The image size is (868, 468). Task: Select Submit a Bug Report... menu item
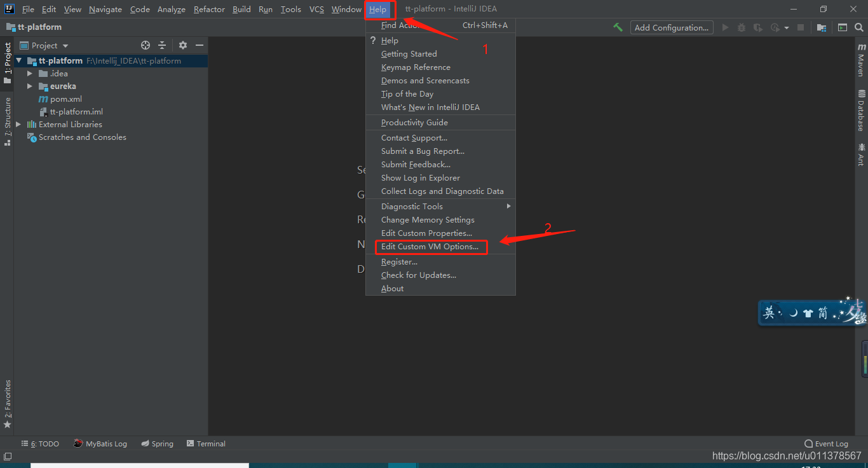click(440, 151)
